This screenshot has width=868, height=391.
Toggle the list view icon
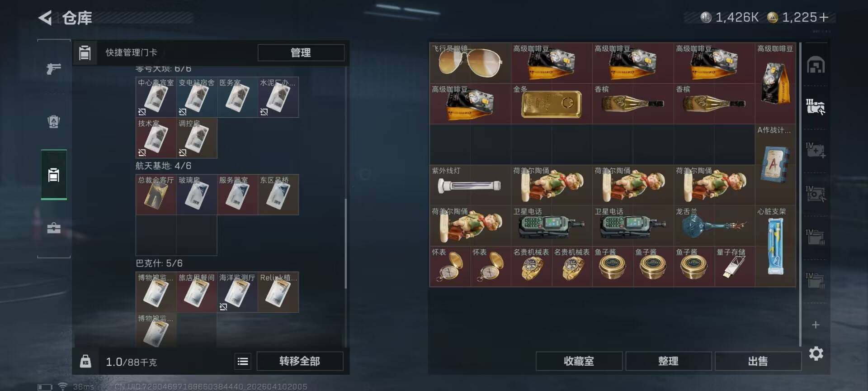(x=243, y=361)
